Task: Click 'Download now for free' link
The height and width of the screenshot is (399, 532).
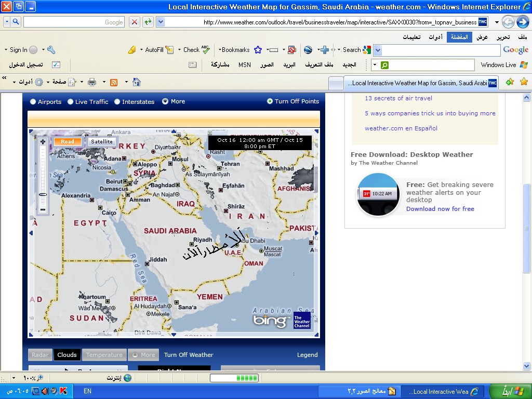Action: (440, 209)
